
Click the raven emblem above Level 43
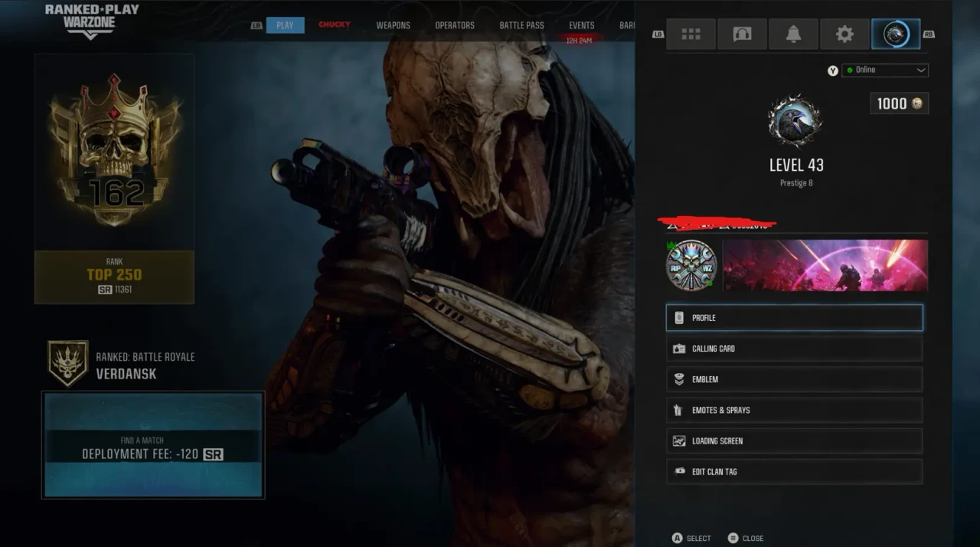795,121
